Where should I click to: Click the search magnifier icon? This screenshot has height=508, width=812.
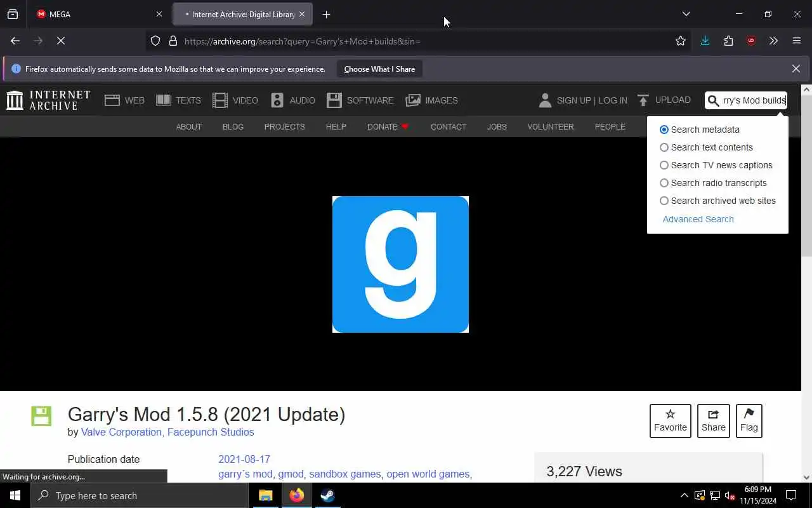[x=714, y=100]
